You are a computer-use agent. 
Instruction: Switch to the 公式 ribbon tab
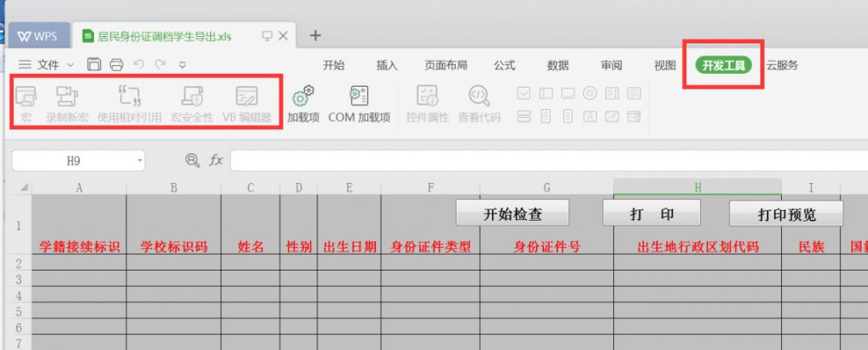click(504, 65)
